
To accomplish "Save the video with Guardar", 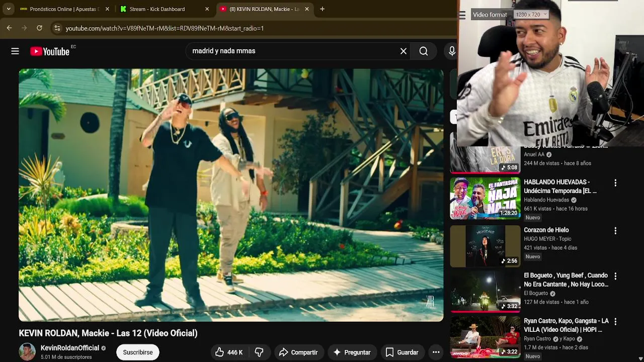I will pos(402,352).
